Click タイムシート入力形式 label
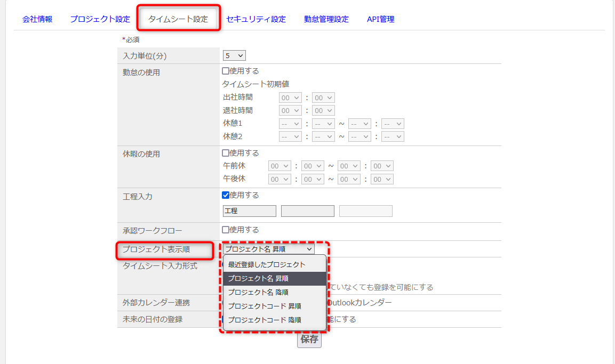Viewport: 615px width, 364px height. [x=160, y=266]
